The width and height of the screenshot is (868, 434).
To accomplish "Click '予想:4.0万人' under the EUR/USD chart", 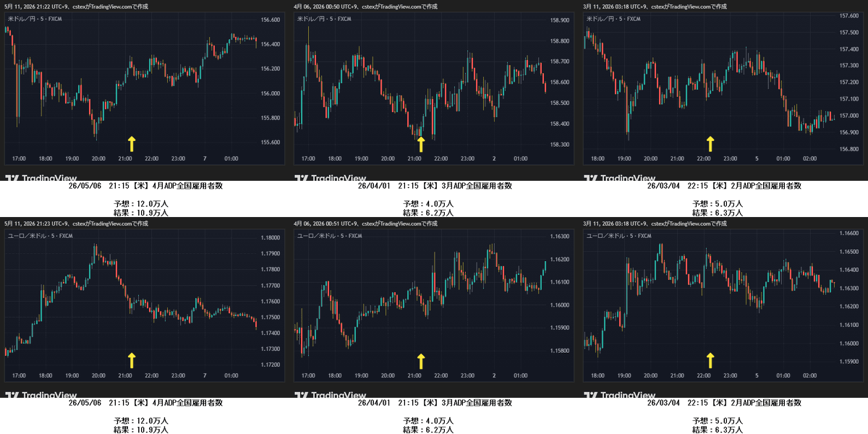I will pyautogui.click(x=428, y=421).
